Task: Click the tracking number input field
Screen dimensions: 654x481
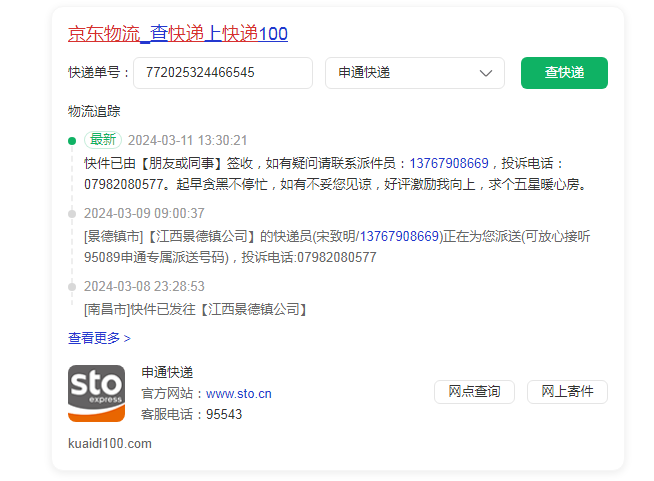Action: [223, 73]
